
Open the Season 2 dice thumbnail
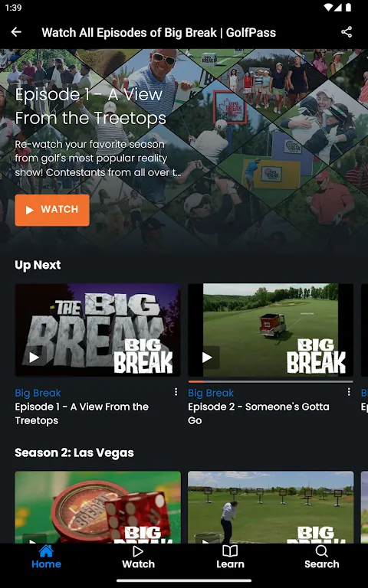tap(97, 507)
